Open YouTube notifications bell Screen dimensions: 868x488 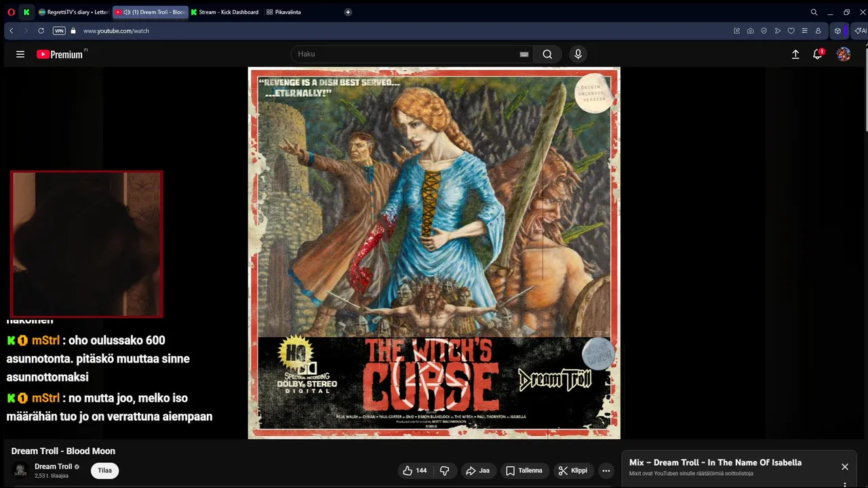tap(818, 54)
